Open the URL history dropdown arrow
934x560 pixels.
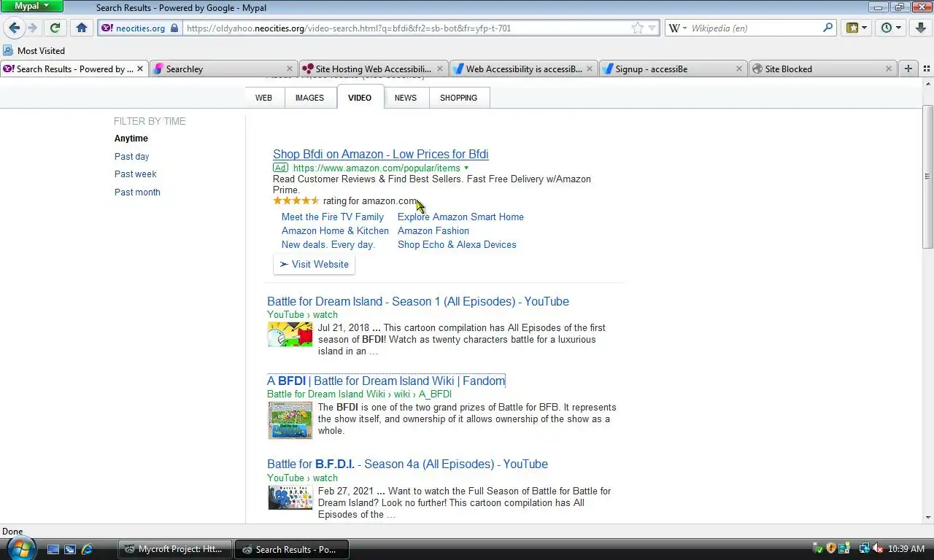pos(652,28)
